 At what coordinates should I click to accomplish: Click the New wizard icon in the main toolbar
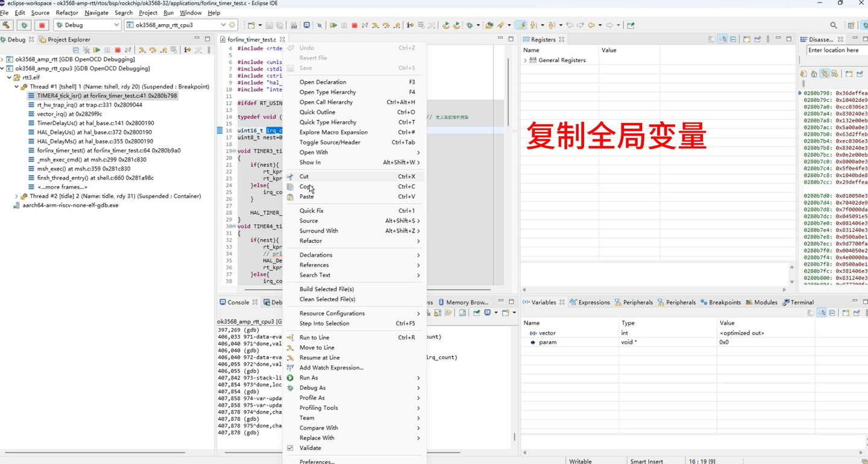point(251,25)
